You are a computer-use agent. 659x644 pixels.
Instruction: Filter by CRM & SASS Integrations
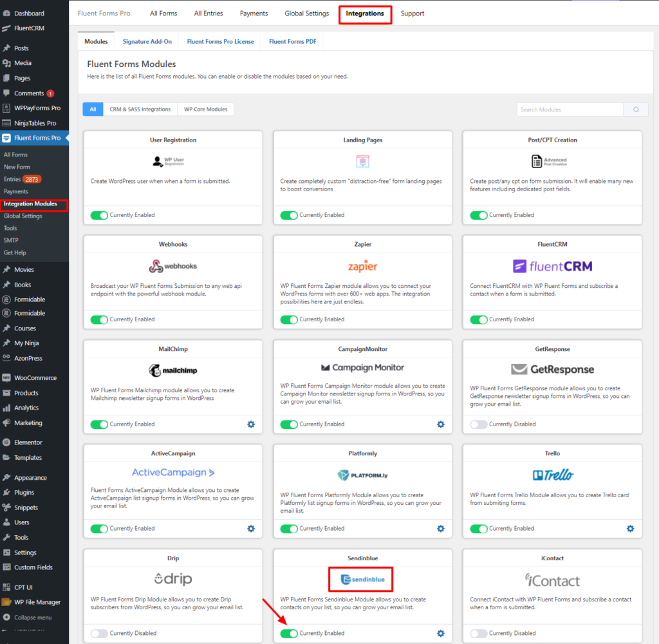point(140,109)
